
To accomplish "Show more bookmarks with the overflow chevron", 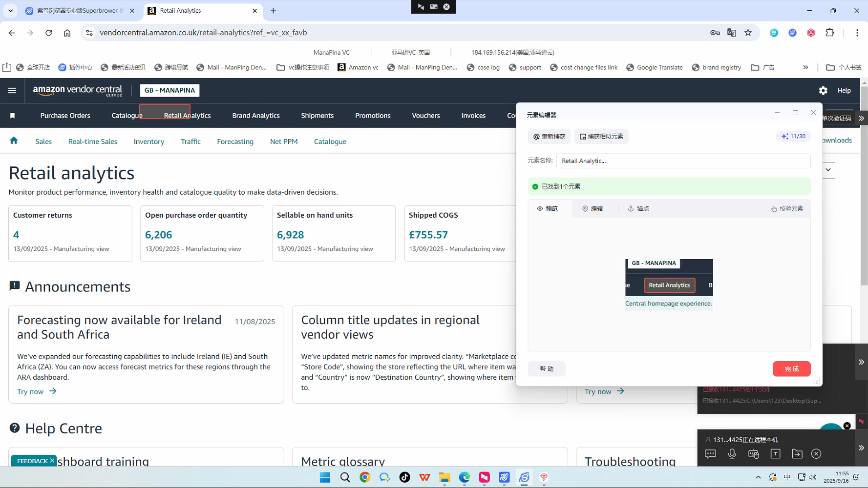I will pyautogui.click(x=805, y=67).
